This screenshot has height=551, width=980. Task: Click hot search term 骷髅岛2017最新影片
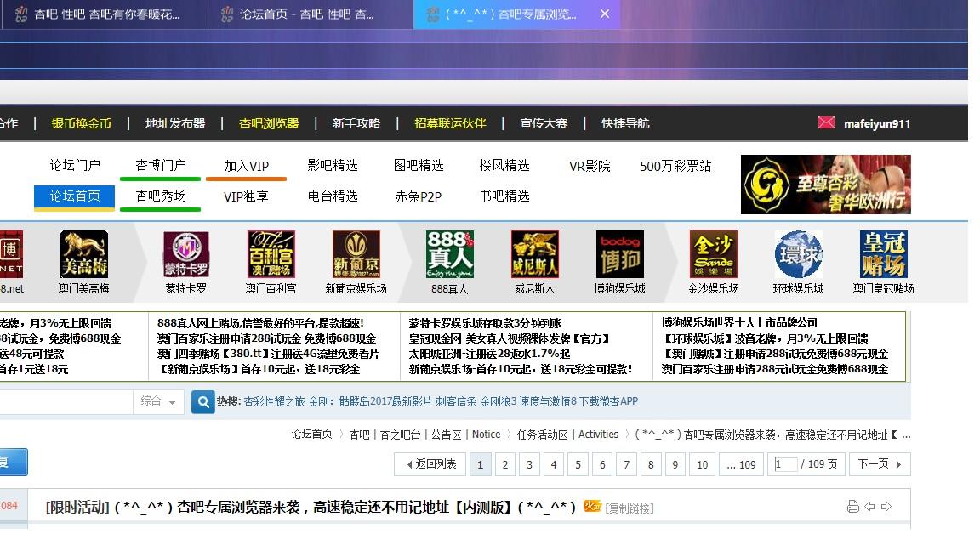pos(385,401)
